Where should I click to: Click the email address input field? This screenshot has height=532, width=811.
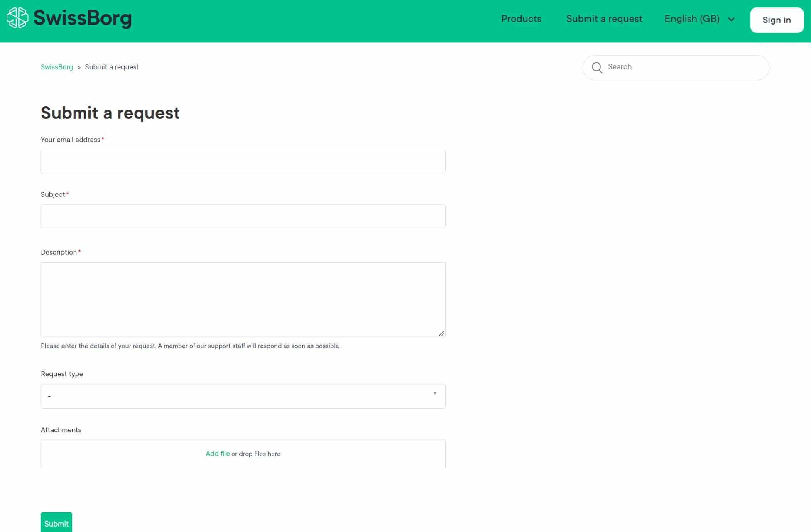243,161
